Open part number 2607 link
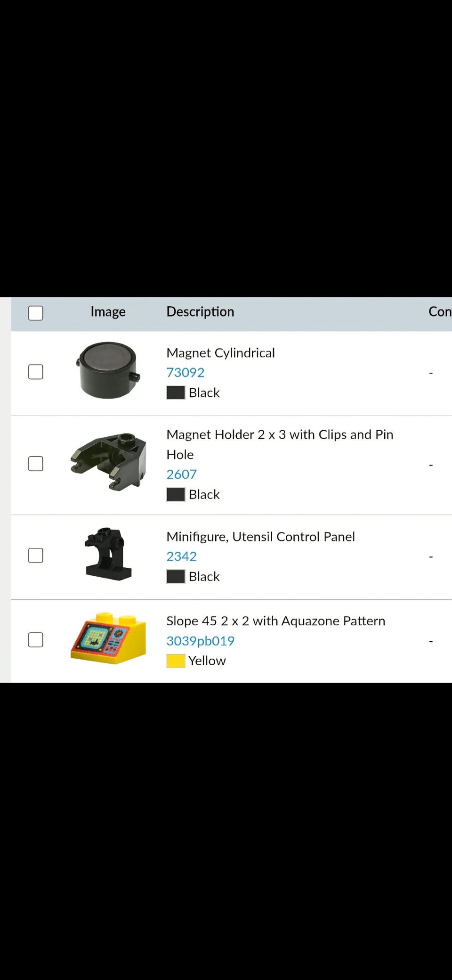 point(181,474)
